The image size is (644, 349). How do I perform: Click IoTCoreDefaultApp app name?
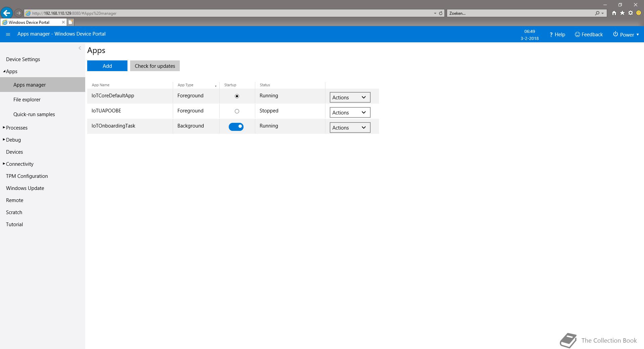tap(113, 96)
